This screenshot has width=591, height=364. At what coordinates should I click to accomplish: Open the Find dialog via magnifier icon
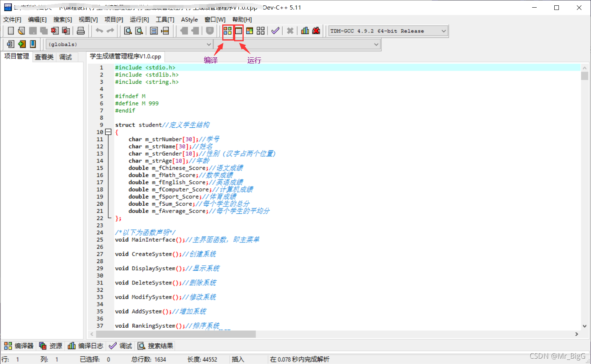tap(128, 31)
